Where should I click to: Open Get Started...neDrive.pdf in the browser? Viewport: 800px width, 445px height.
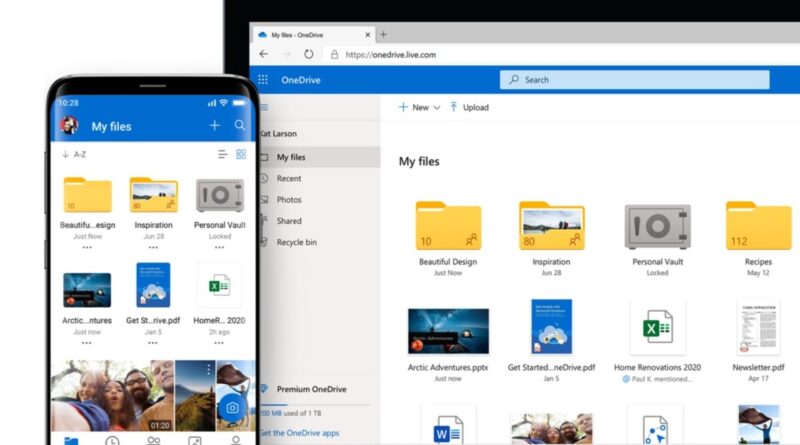point(552,327)
